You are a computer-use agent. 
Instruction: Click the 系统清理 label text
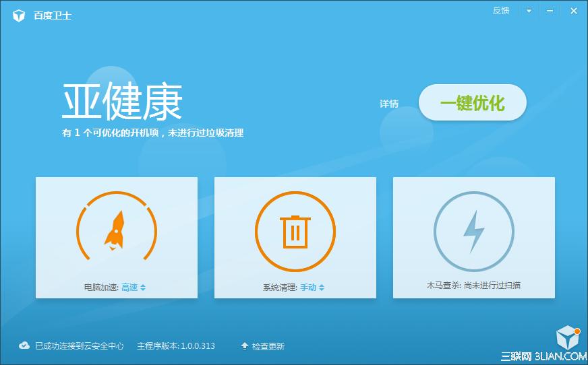pos(280,288)
